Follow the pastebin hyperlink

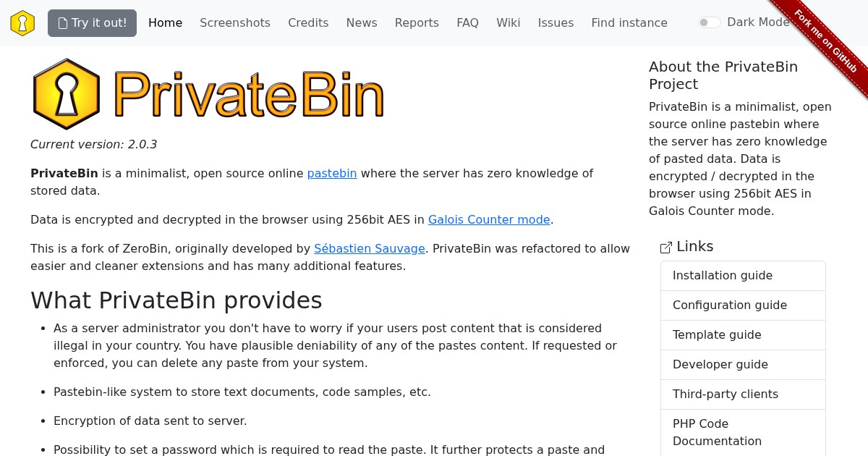pyautogui.click(x=332, y=174)
